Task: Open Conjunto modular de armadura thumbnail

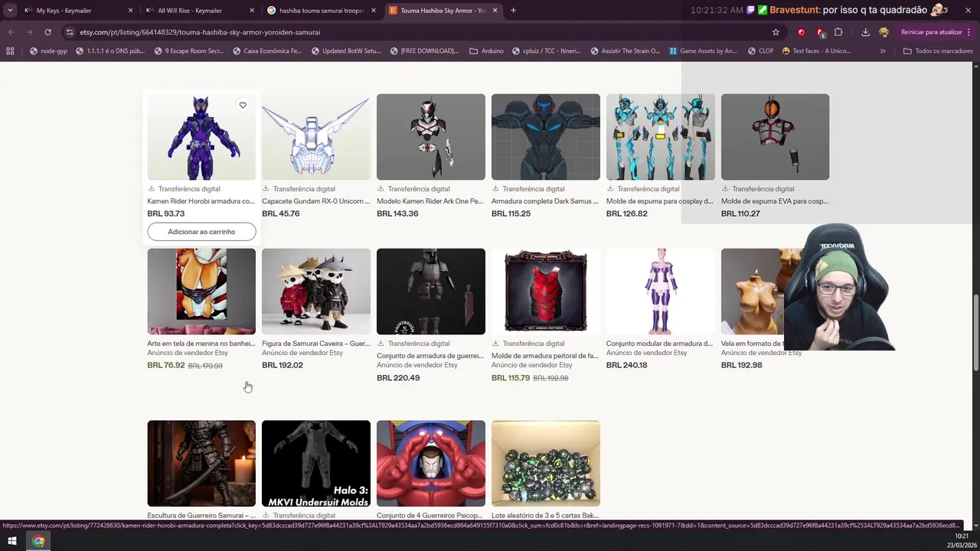Action: [661, 292]
